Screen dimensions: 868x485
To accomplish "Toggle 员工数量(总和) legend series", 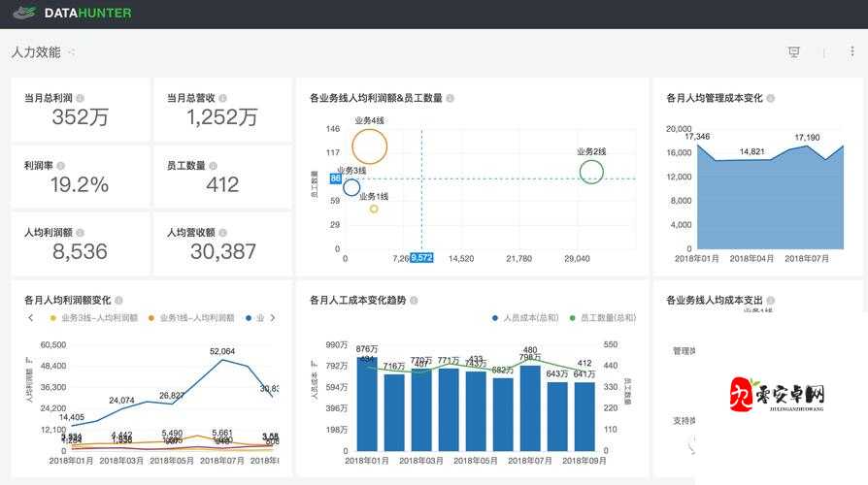I will (x=604, y=318).
